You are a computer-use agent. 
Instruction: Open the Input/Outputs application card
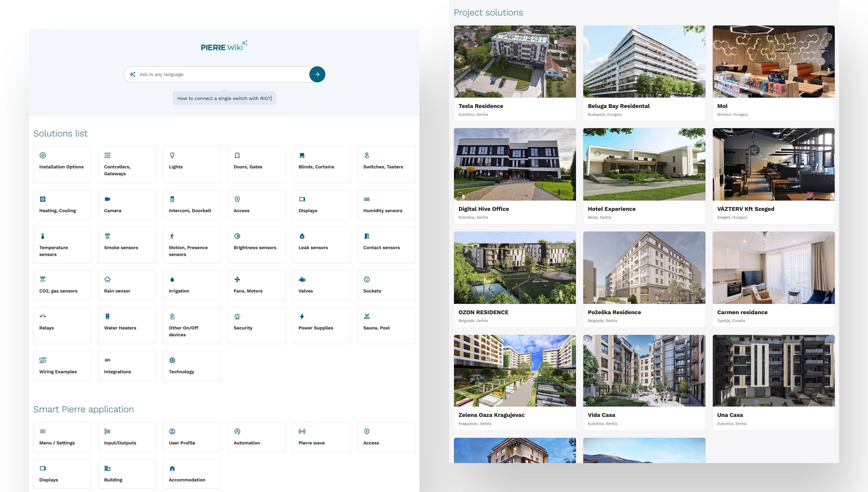click(x=127, y=437)
